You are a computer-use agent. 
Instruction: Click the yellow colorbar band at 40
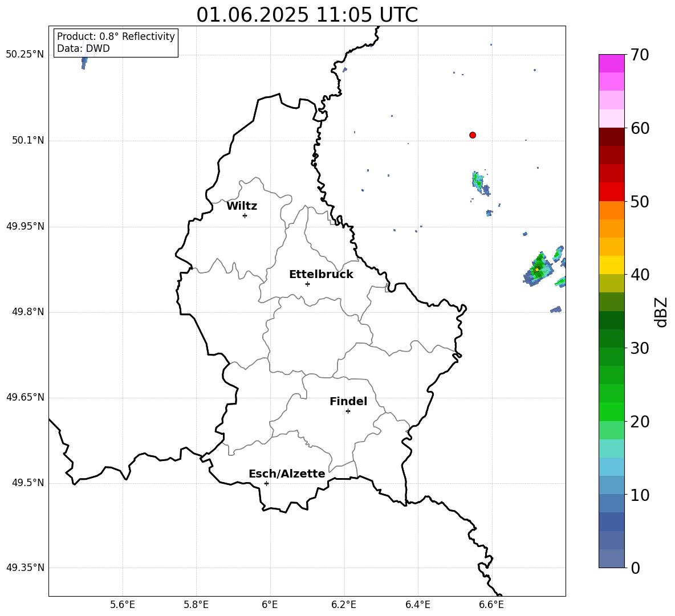[x=611, y=265]
